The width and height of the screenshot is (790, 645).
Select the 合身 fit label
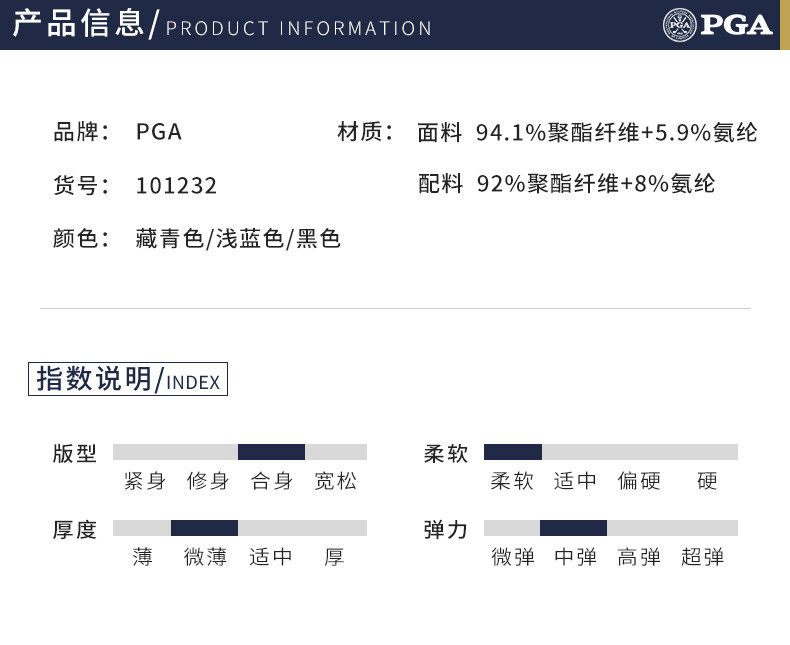272,481
